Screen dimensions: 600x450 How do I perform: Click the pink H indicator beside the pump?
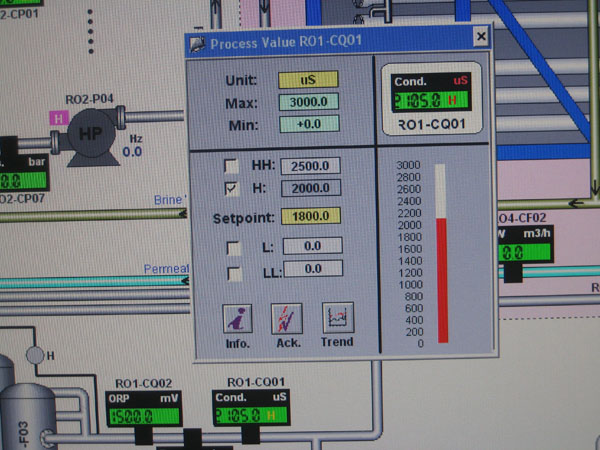(x=57, y=118)
